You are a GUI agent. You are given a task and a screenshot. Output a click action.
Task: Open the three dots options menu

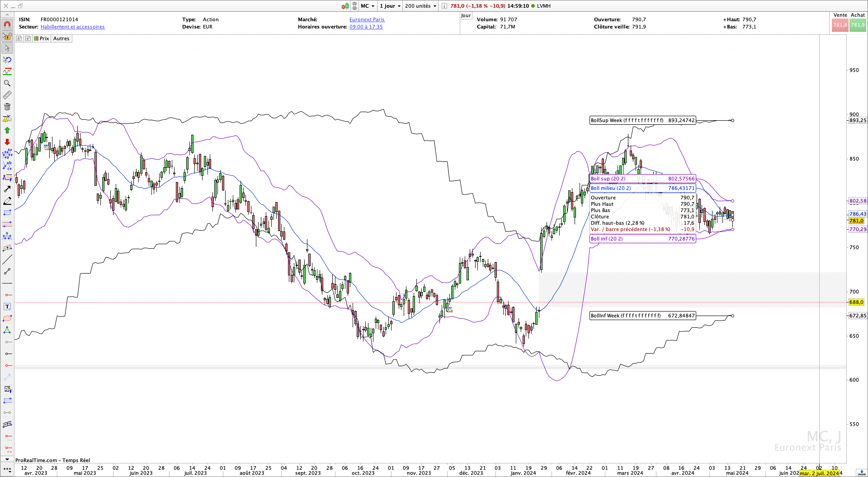click(7, 470)
